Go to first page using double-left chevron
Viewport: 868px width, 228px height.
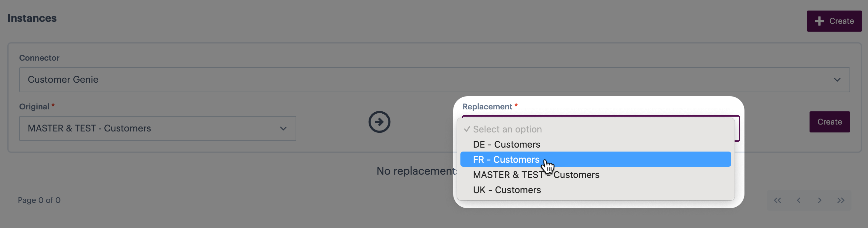778,200
